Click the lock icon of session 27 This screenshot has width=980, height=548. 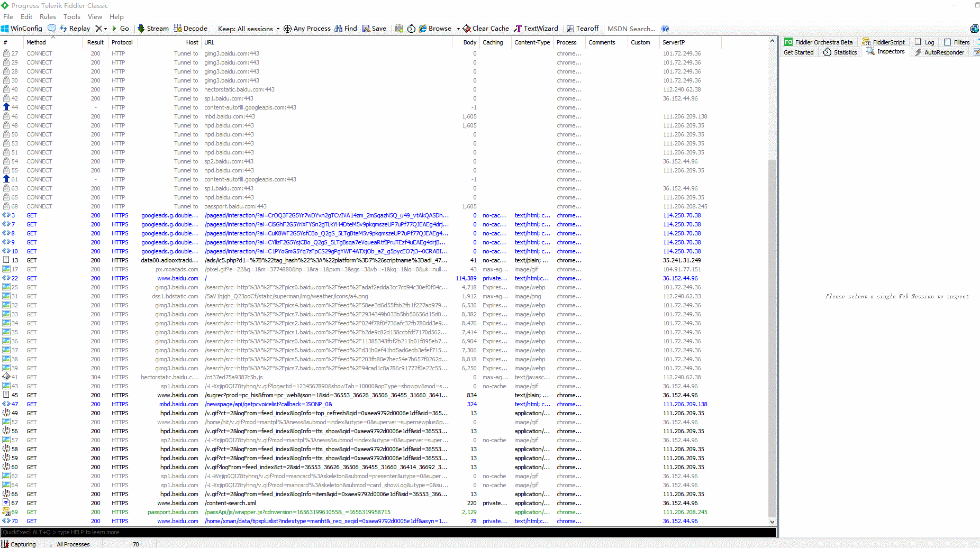pos(6,53)
